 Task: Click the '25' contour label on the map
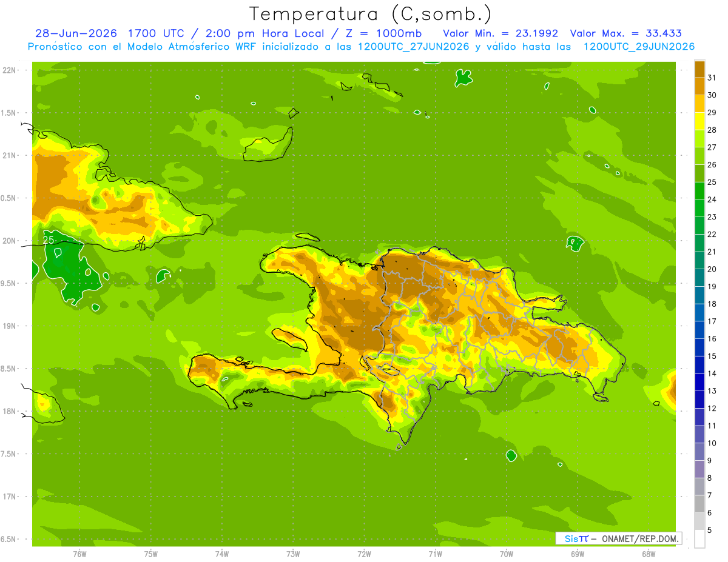coord(49,241)
